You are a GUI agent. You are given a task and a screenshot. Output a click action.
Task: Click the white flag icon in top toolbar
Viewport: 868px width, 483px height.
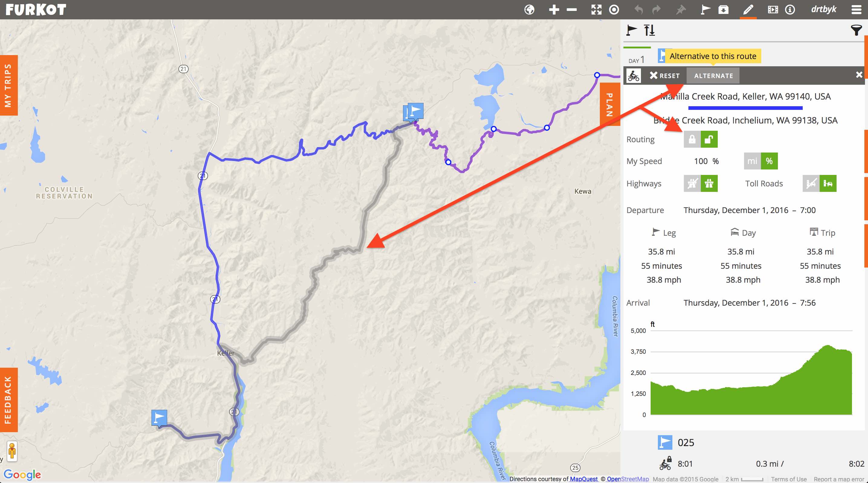tap(705, 9)
